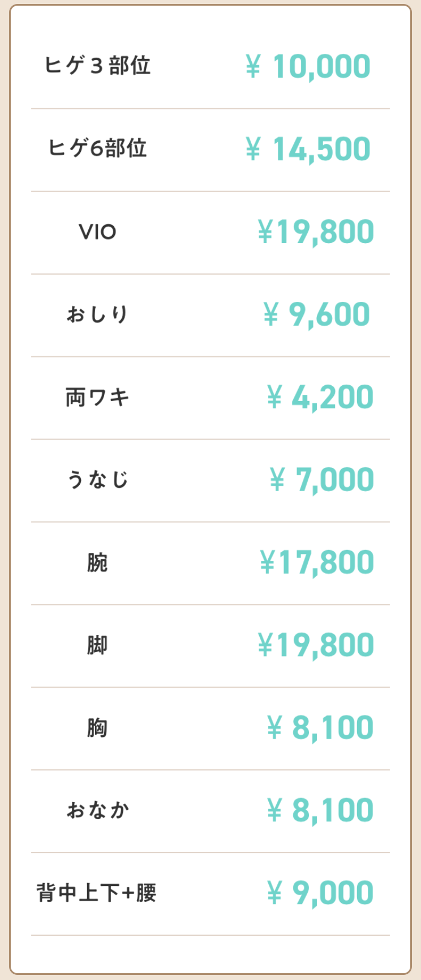
Task: Click the 胸 label
Action: (x=97, y=728)
